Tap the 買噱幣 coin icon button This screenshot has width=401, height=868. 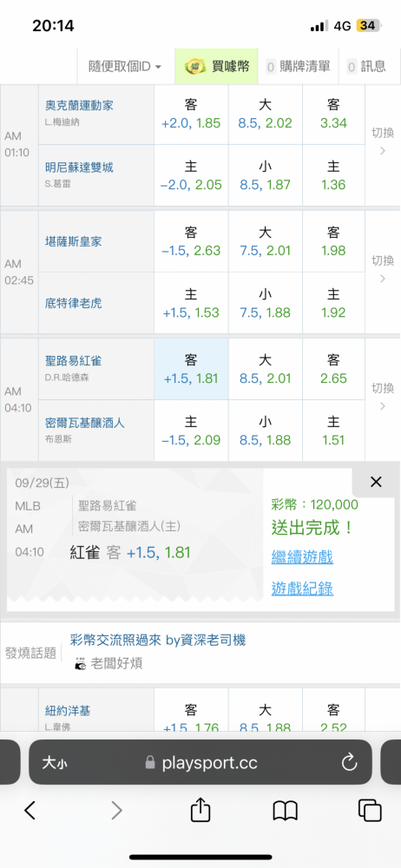[217, 67]
